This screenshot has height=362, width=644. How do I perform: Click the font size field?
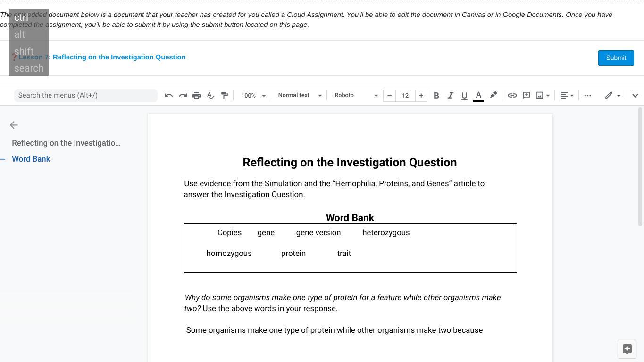coord(405,95)
